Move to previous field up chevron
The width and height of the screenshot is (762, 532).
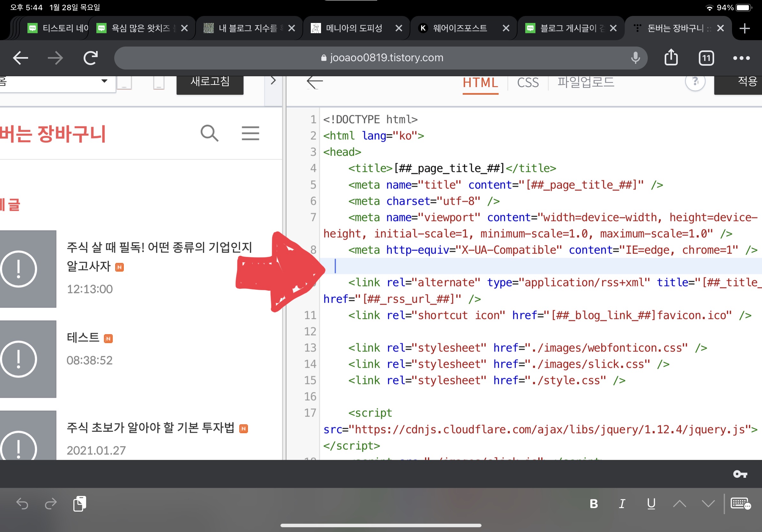point(680,504)
